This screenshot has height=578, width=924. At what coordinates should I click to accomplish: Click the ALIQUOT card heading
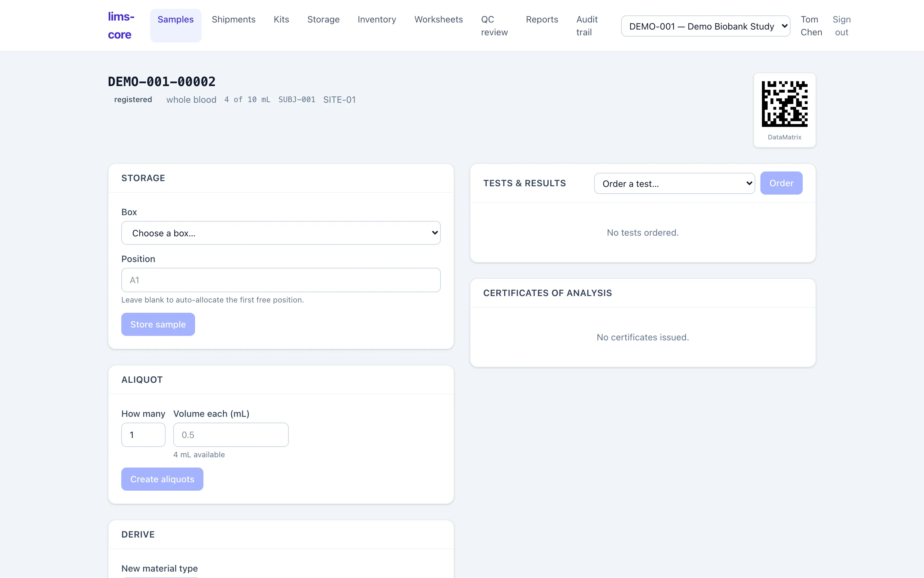pos(142,380)
